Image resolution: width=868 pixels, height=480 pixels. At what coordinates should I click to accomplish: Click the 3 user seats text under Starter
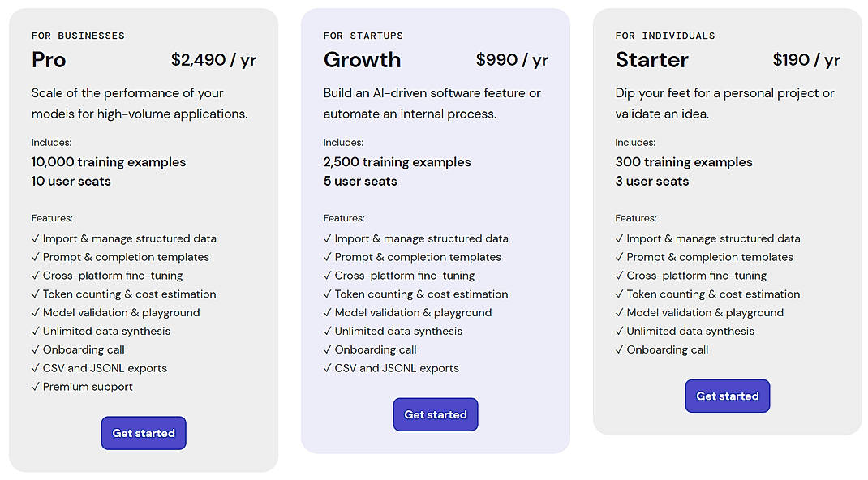[x=651, y=181]
